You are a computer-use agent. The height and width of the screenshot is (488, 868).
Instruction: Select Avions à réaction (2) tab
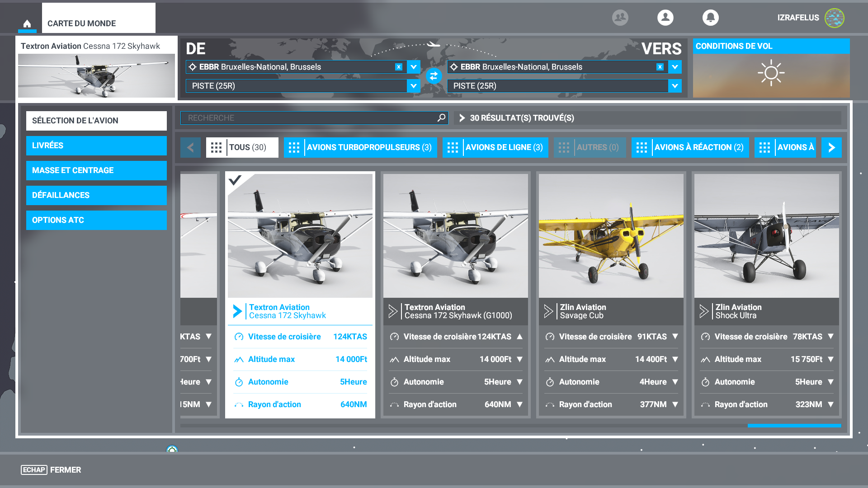pyautogui.click(x=690, y=147)
